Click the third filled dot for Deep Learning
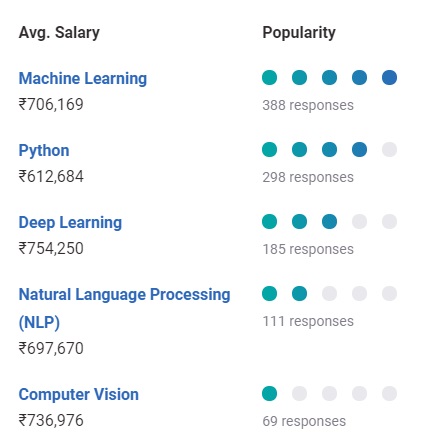Viewport: 428px width, 444px height. (329, 222)
